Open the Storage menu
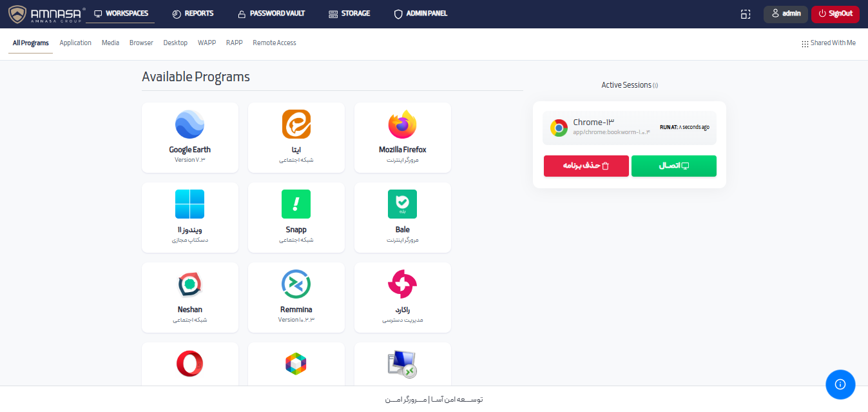Screen dimensions: 868x412 (x=349, y=14)
